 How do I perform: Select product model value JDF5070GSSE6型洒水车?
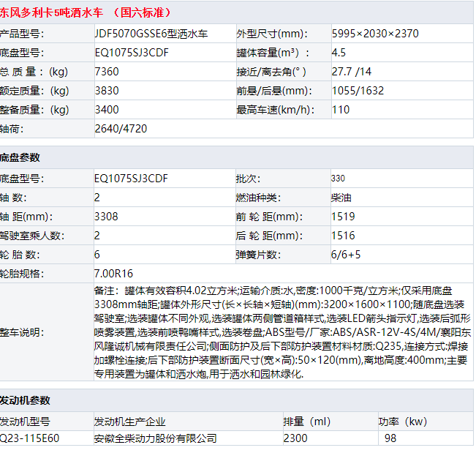pyautogui.click(x=152, y=34)
